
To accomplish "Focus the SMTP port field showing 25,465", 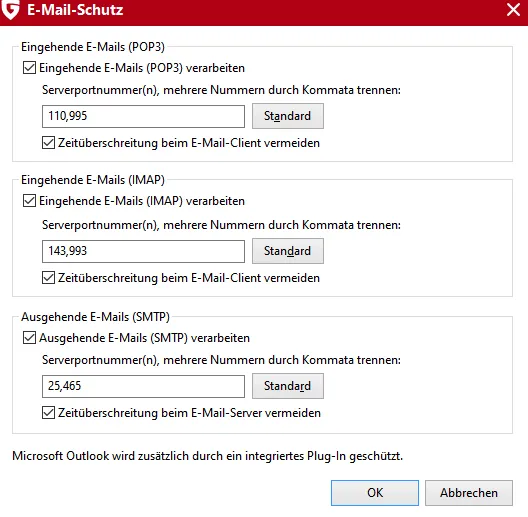I will (143, 386).
